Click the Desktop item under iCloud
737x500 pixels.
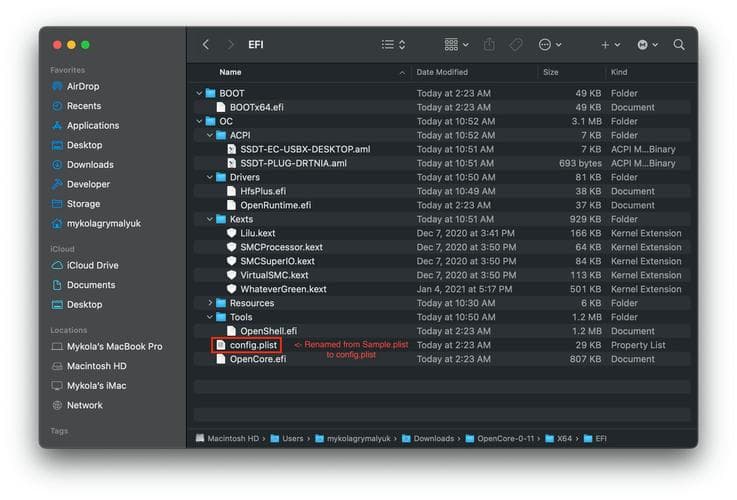pyautogui.click(x=77, y=305)
